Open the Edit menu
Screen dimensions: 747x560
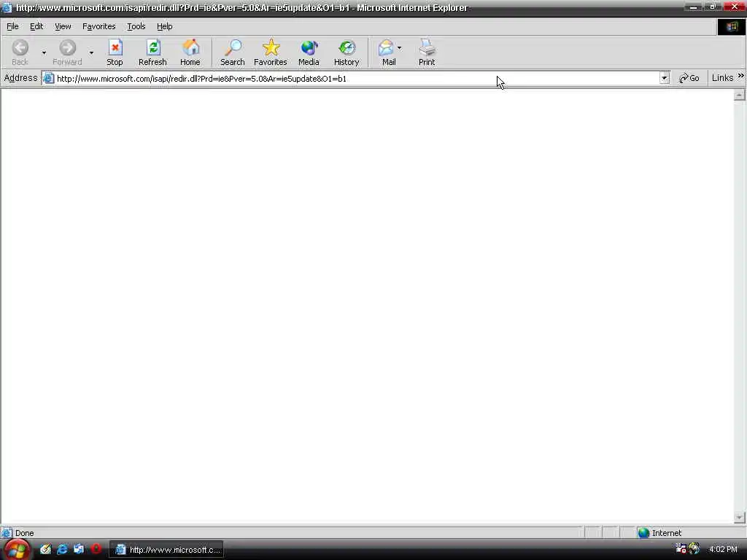pos(36,26)
